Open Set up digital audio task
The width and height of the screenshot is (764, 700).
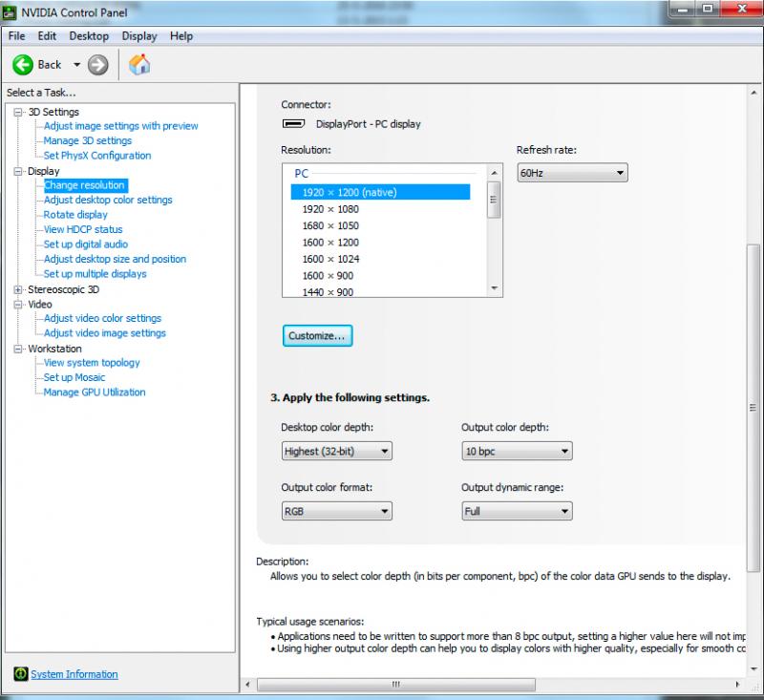coord(86,244)
